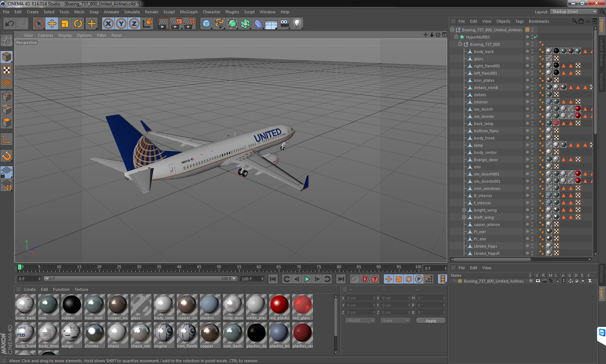Select the Live Selection tool
Screen dimensions: 606x364
(x=39, y=24)
